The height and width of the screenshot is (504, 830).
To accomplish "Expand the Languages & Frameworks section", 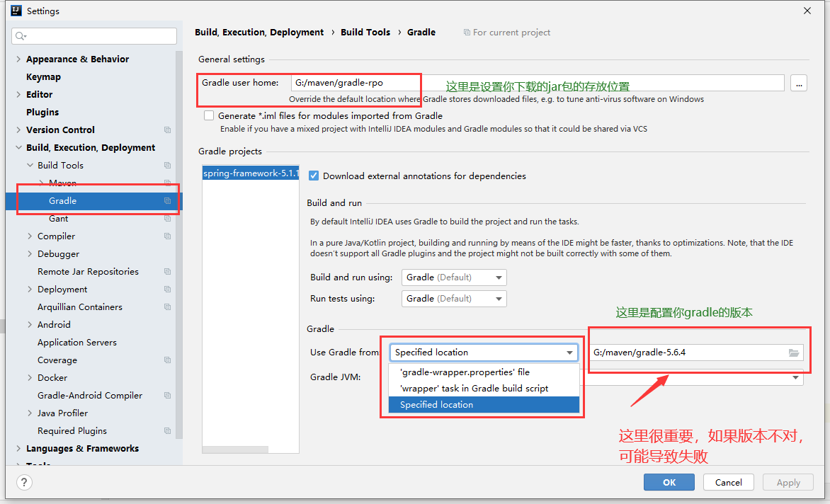I will click(18, 449).
